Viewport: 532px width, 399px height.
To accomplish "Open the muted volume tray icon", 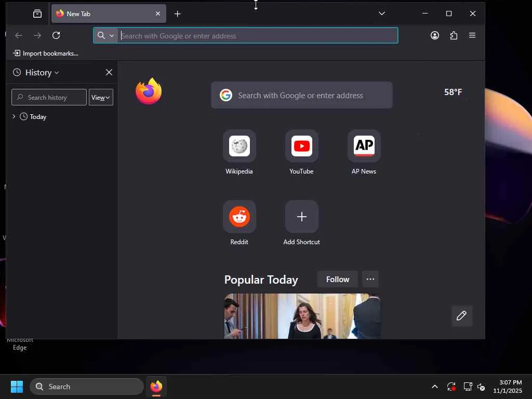I will [481, 387].
